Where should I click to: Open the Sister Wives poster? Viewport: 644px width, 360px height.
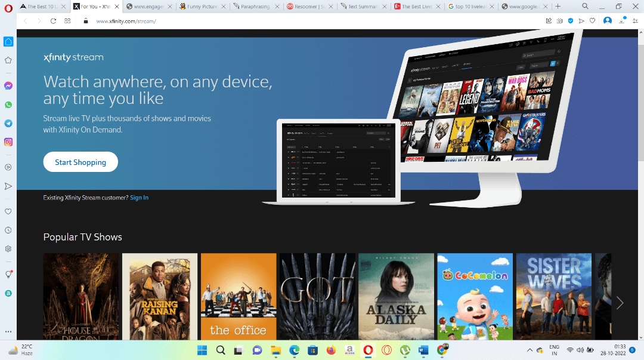pos(554,296)
